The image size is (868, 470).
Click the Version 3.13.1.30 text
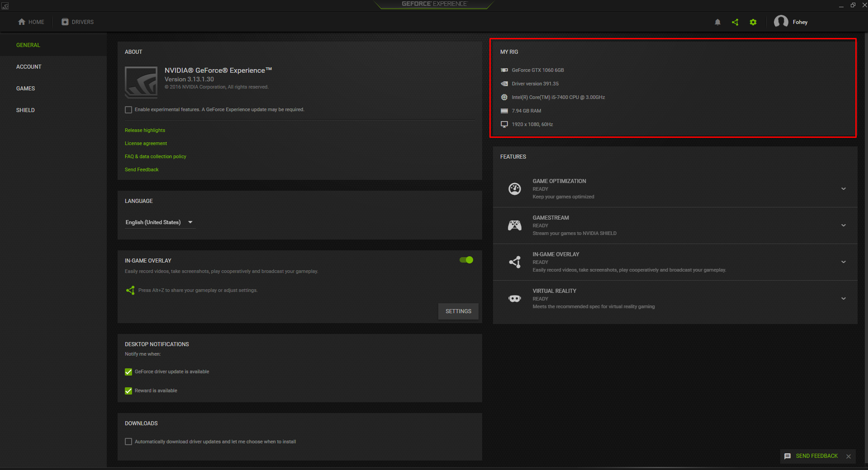pyautogui.click(x=189, y=79)
